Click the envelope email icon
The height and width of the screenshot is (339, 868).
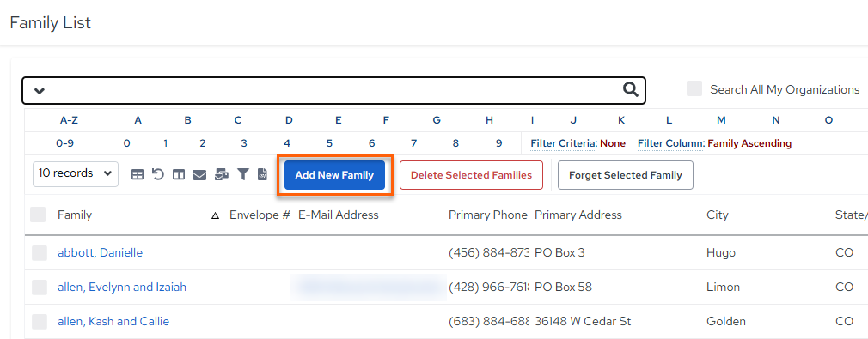pos(199,175)
